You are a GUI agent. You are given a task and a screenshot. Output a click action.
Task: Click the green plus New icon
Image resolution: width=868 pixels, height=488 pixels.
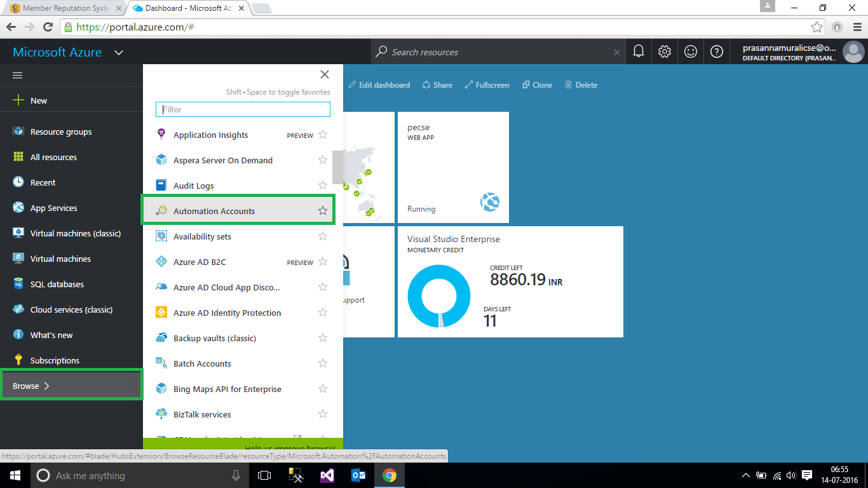[18, 100]
